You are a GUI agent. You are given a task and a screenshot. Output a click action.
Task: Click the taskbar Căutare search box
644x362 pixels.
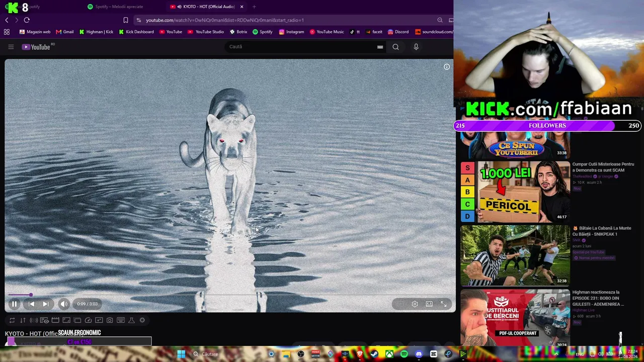click(225, 354)
